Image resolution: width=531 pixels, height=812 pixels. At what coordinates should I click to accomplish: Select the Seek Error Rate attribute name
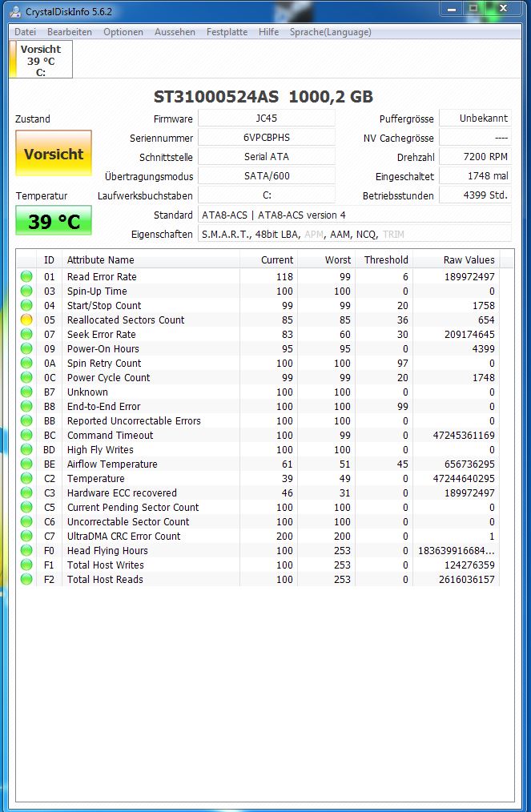[101, 335]
